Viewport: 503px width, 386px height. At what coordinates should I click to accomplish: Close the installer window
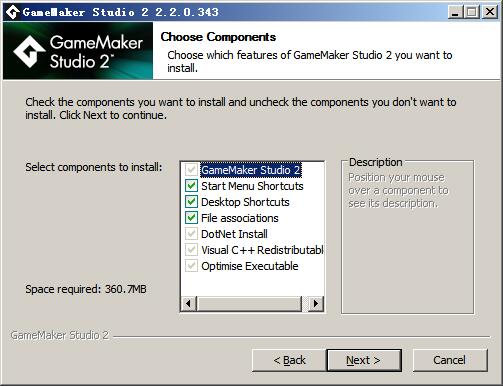point(490,12)
